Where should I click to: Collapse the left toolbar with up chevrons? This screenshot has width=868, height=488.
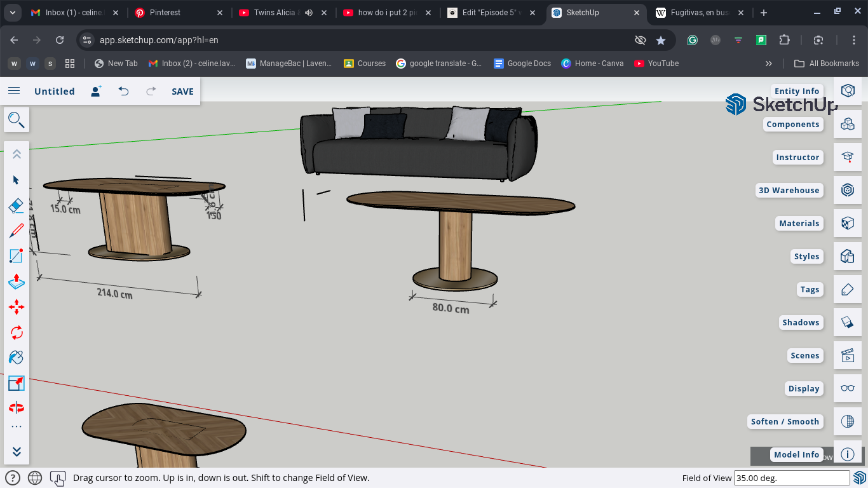17,154
